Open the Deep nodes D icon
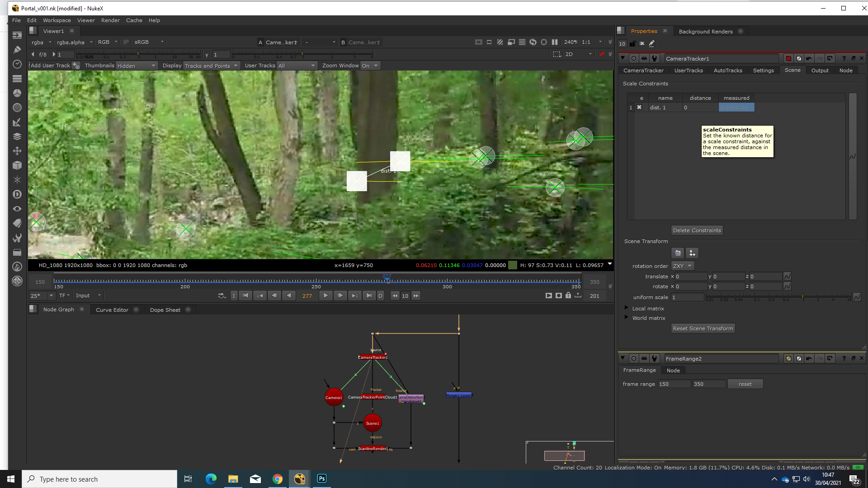Viewport: 868px width, 488px height. click(17, 194)
